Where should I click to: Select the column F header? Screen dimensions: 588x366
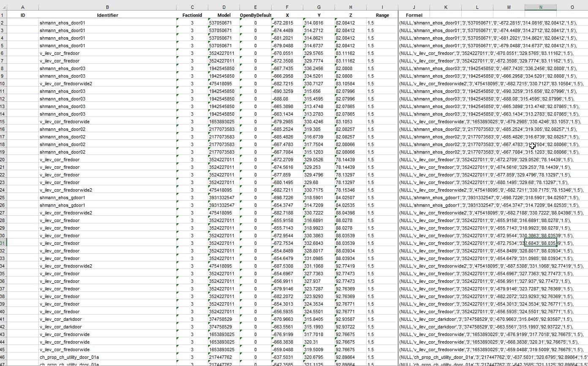click(x=287, y=7)
